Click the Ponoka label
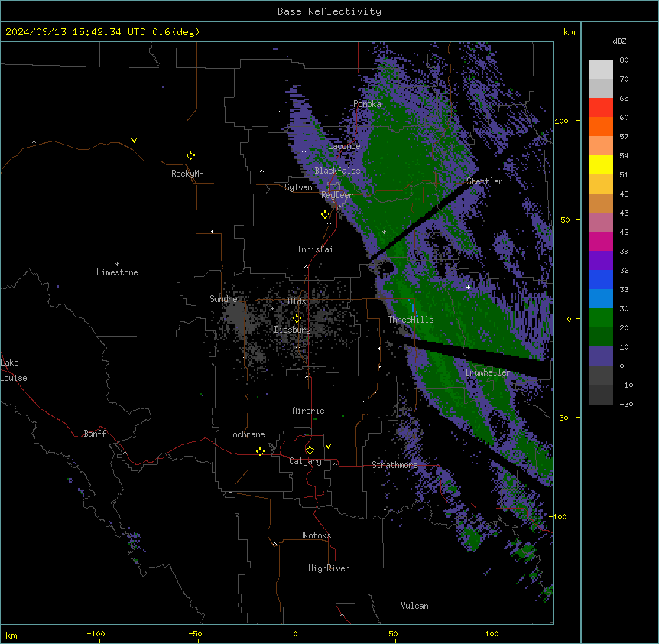659x644 pixels. (x=367, y=104)
